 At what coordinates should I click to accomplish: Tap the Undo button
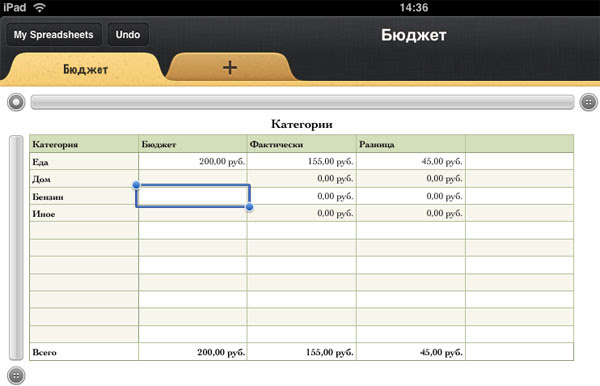coord(128,35)
